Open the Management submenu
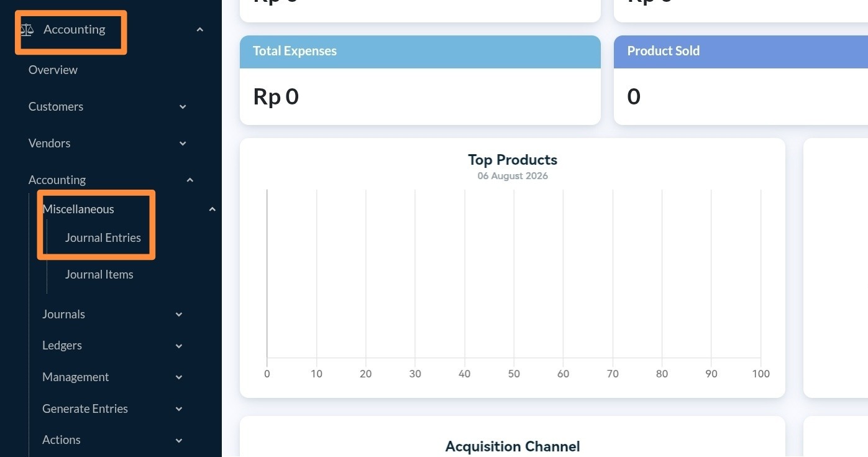 [x=75, y=377]
